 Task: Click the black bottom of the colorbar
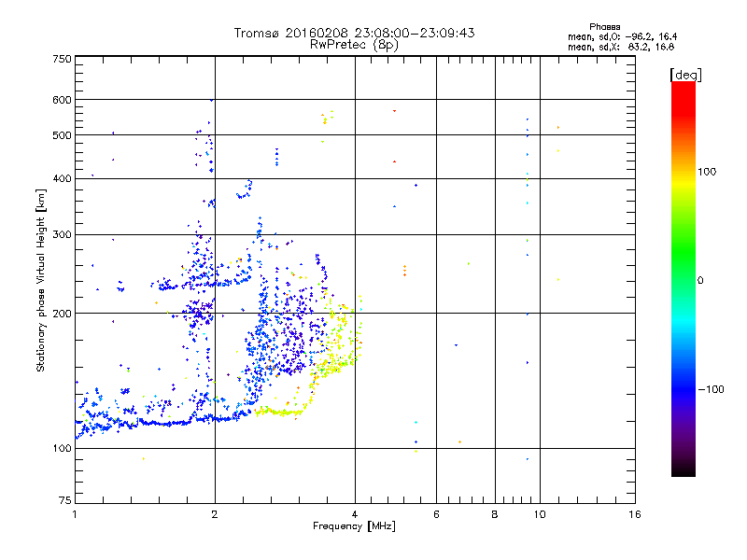684,471
